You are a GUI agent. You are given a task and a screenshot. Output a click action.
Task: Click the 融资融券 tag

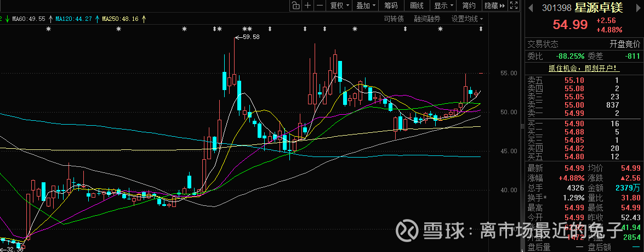(x=427, y=19)
